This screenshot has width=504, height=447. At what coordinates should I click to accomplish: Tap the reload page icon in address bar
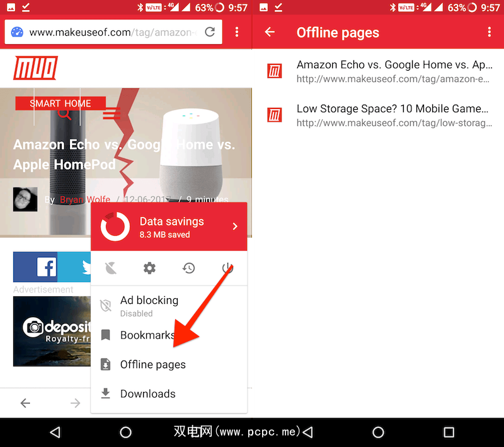(210, 32)
